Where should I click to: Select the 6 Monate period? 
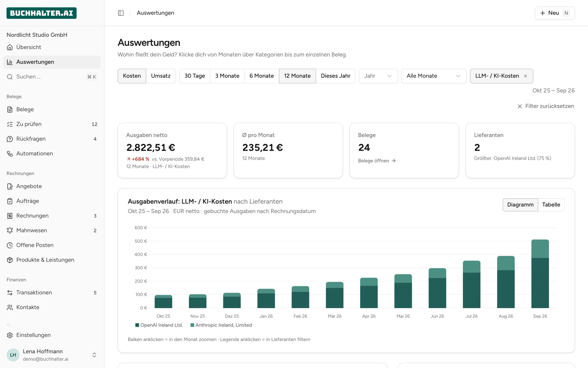[x=262, y=76]
